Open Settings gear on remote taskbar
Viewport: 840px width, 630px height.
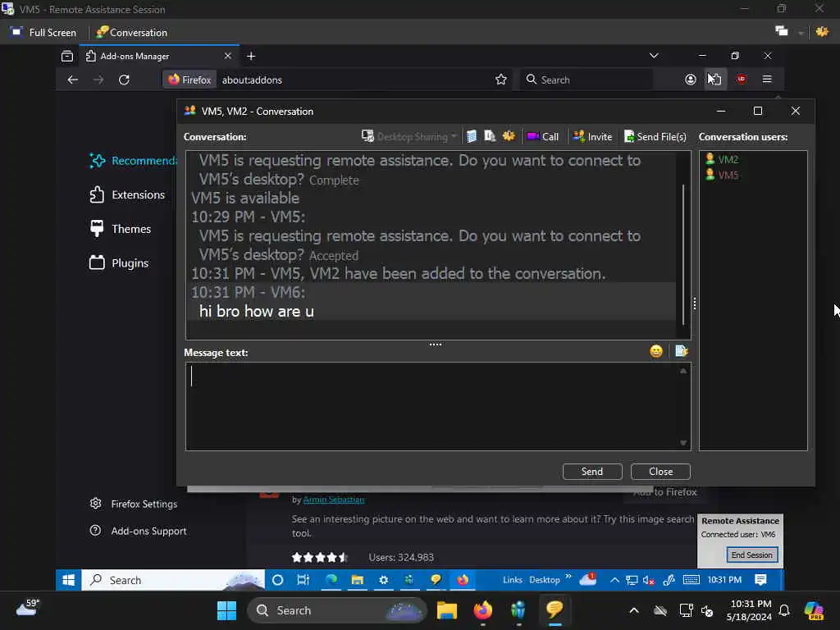[384, 580]
